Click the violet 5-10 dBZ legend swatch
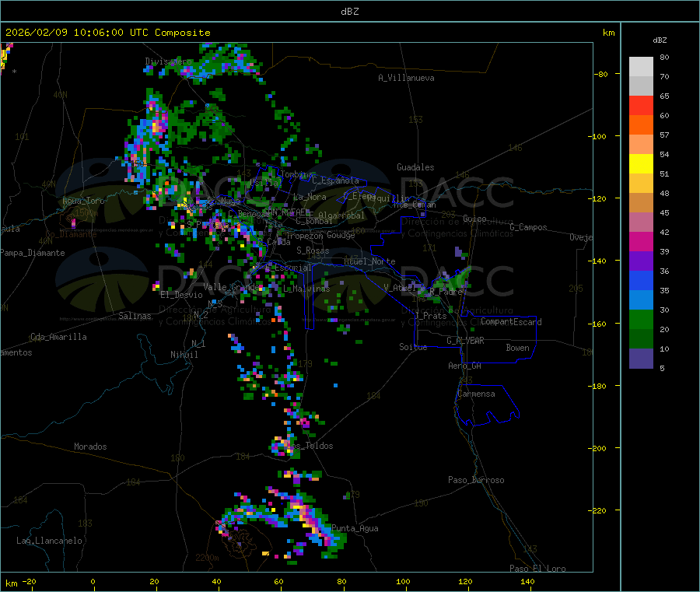This screenshot has height=592, width=700. tap(641, 359)
